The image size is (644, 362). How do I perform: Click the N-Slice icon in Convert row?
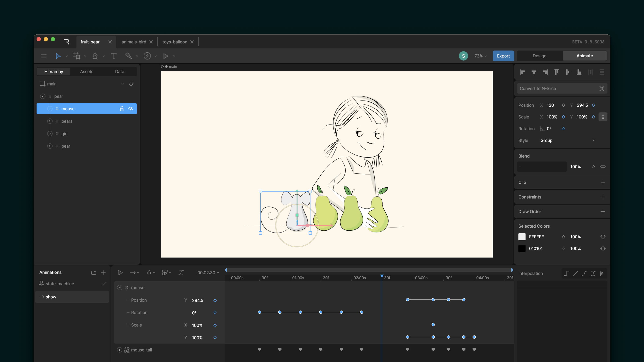point(602,88)
